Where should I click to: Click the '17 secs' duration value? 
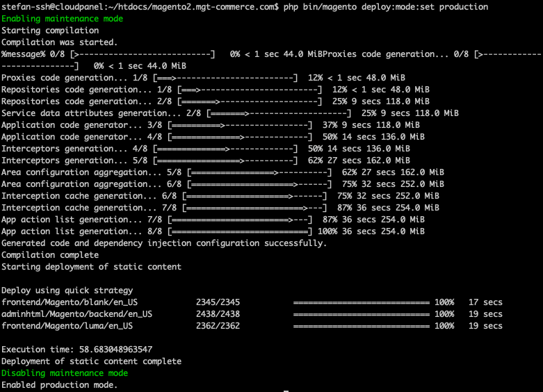pos(485,302)
